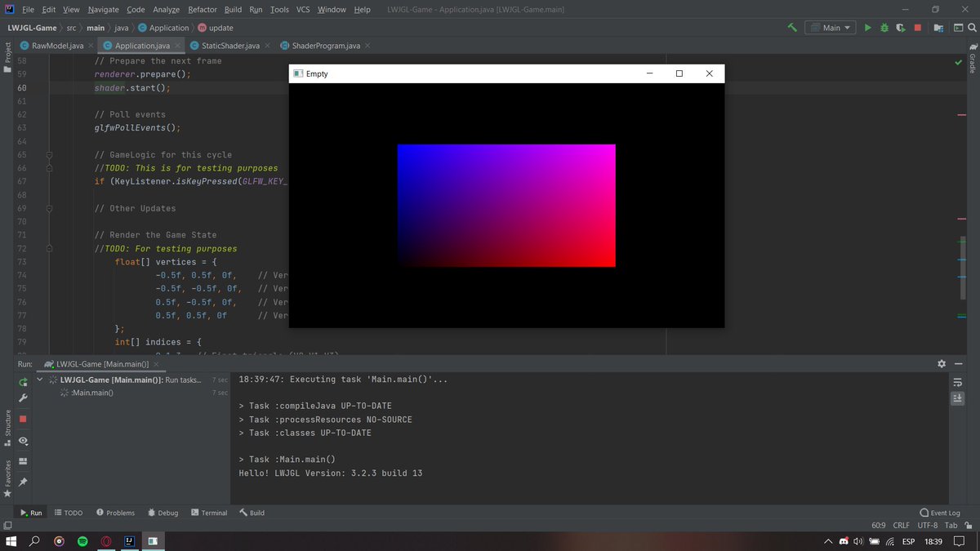Image resolution: width=980 pixels, height=551 pixels.
Task: Click fold marker at line 69
Action: pos(49,208)
